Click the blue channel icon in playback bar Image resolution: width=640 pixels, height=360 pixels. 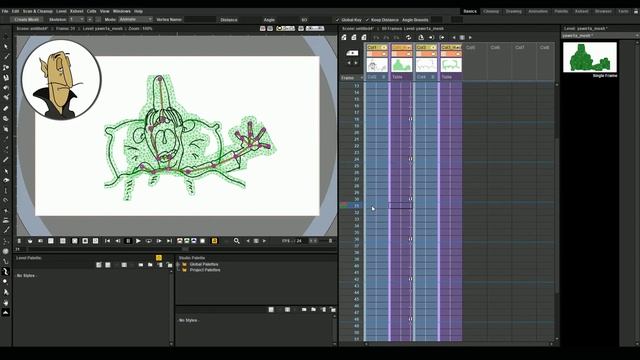pyautogui.click(x=194, y=241)
